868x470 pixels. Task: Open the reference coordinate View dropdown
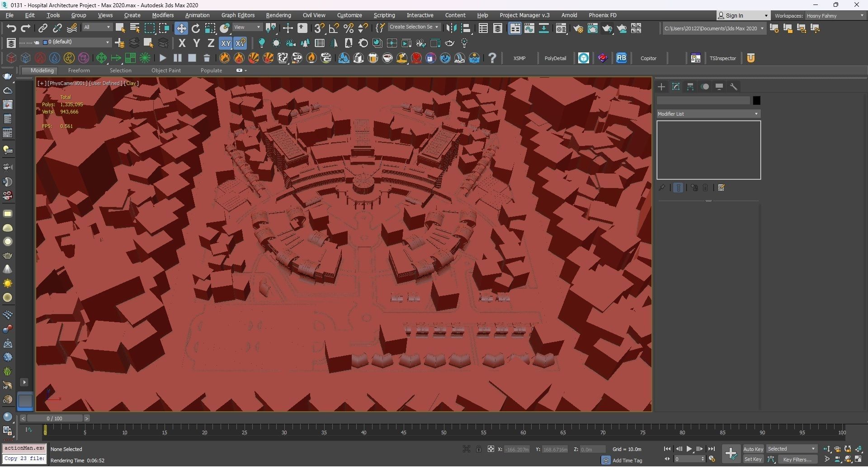click(247, 28)
